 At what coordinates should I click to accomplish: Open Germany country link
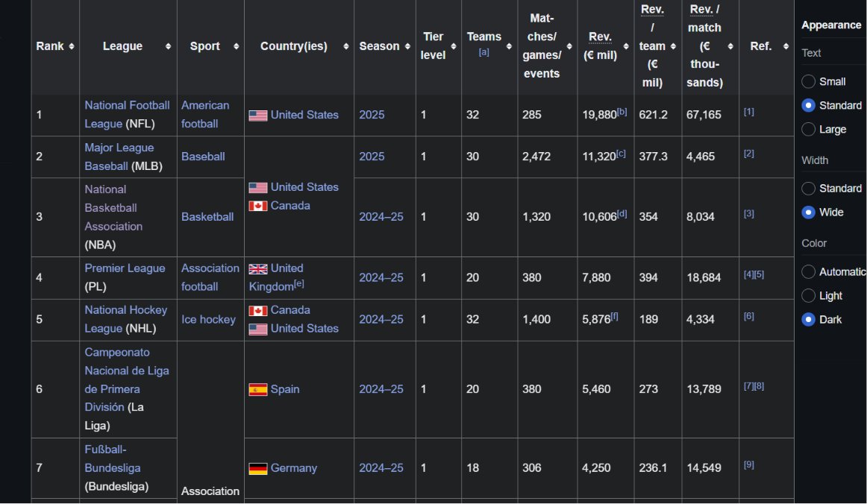click(x=294, y=468)
